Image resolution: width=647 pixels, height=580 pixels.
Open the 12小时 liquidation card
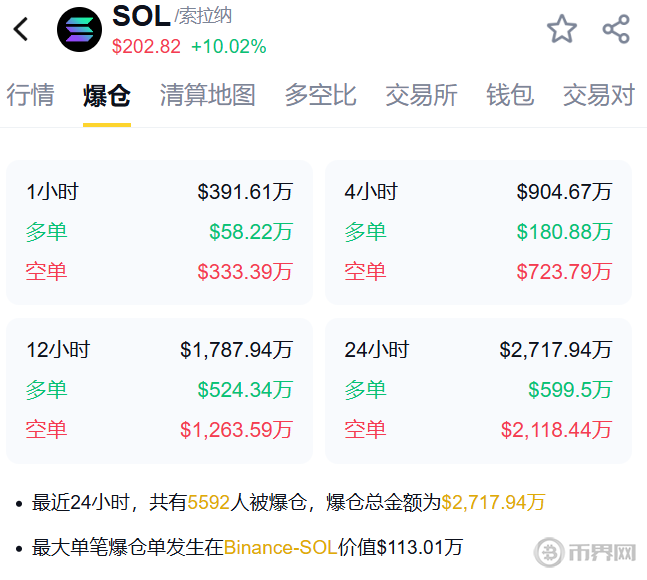(160, 390)
